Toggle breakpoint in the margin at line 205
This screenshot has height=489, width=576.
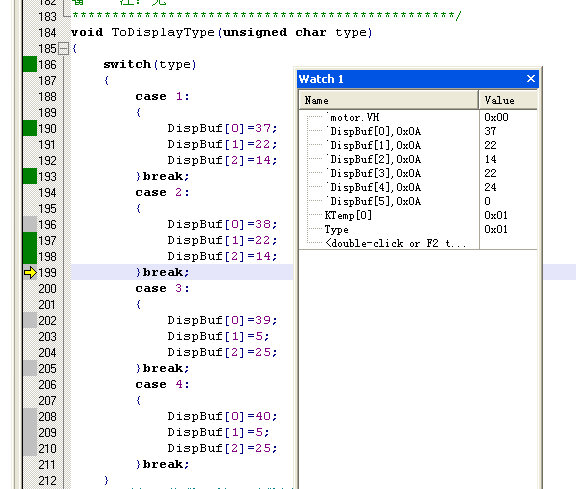coord(30,368)
